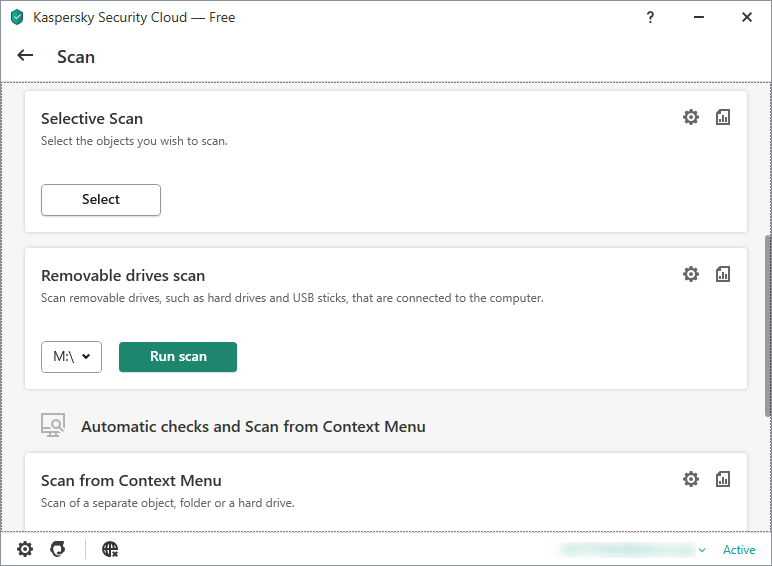View Scan from Context Menu report icon
Screen dimensions: 772x566
point(723,479)
